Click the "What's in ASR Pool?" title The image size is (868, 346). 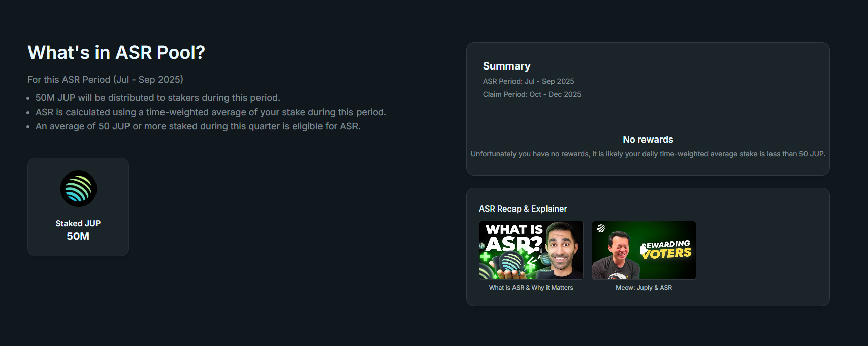(116, 53)
